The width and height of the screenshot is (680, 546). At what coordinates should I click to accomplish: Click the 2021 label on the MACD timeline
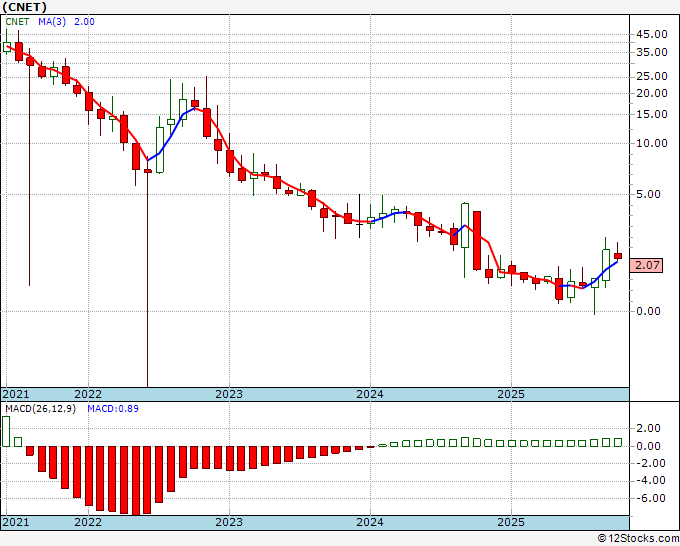point(16,522)
